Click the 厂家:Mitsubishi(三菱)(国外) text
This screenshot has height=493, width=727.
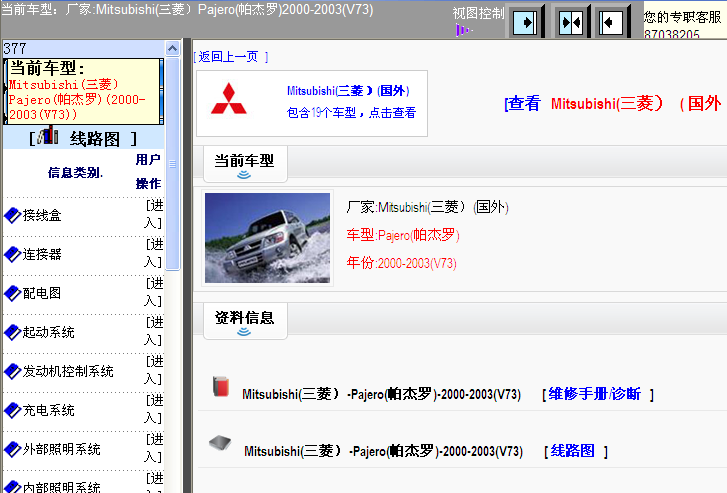pyautogui.click(x=427, y=207)
